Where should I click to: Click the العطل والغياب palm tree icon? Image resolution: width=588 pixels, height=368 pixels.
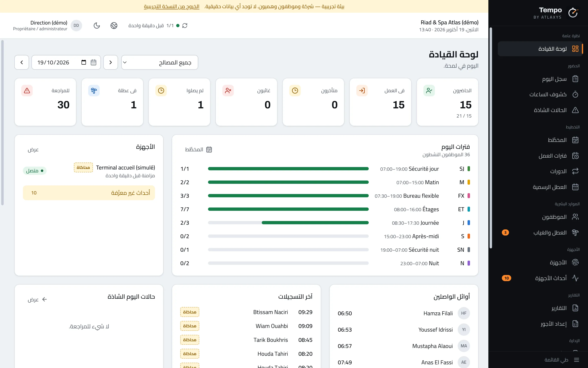575,233
